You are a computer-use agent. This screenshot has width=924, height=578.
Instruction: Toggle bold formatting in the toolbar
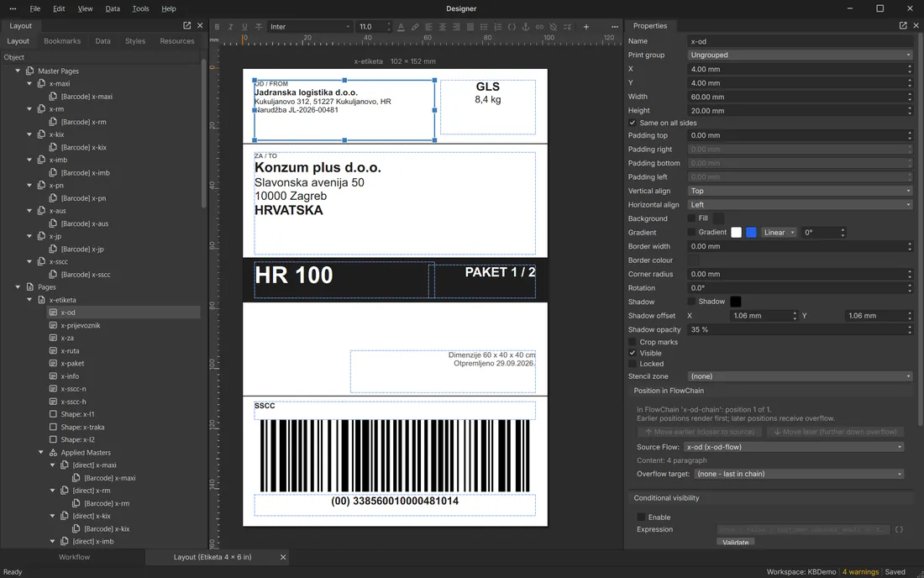coord(217,27)
